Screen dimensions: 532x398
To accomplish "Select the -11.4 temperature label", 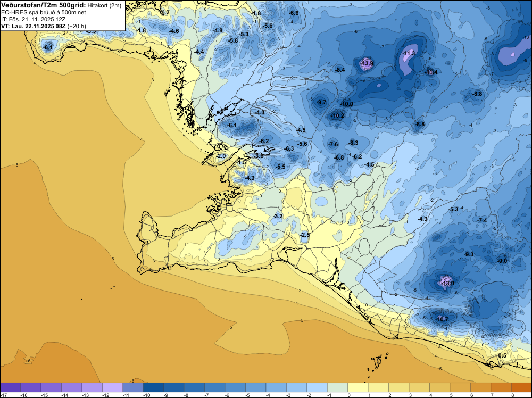I will point(431,72).
